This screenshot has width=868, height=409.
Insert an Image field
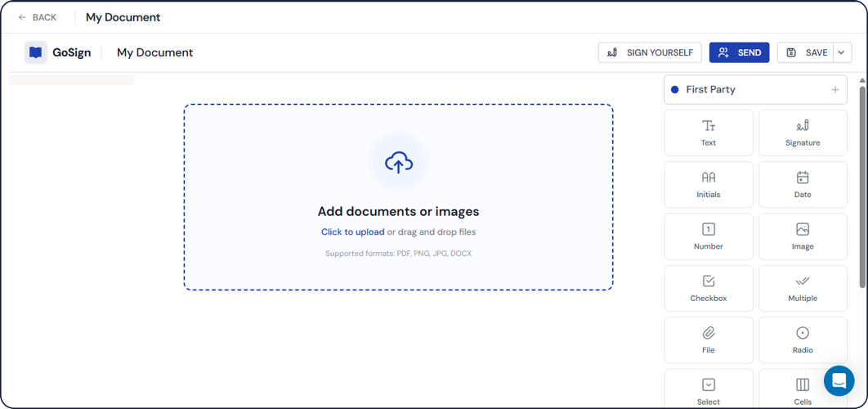coord(803,236)
